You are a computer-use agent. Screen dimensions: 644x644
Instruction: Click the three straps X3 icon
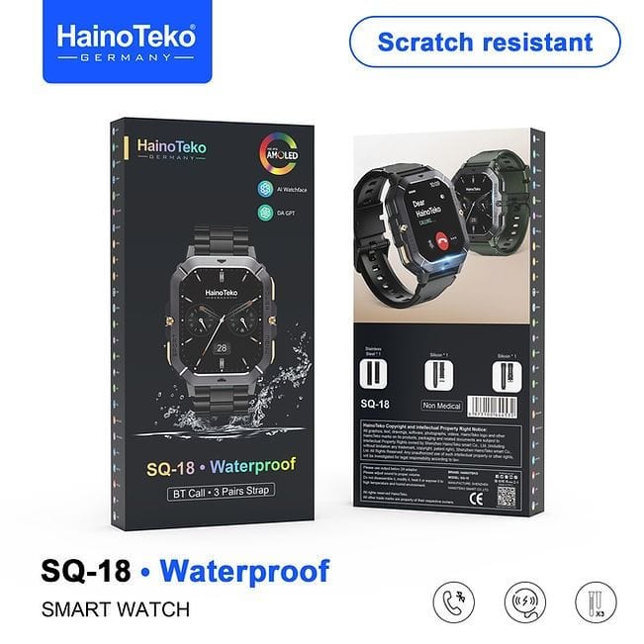[x=596, y=602]
